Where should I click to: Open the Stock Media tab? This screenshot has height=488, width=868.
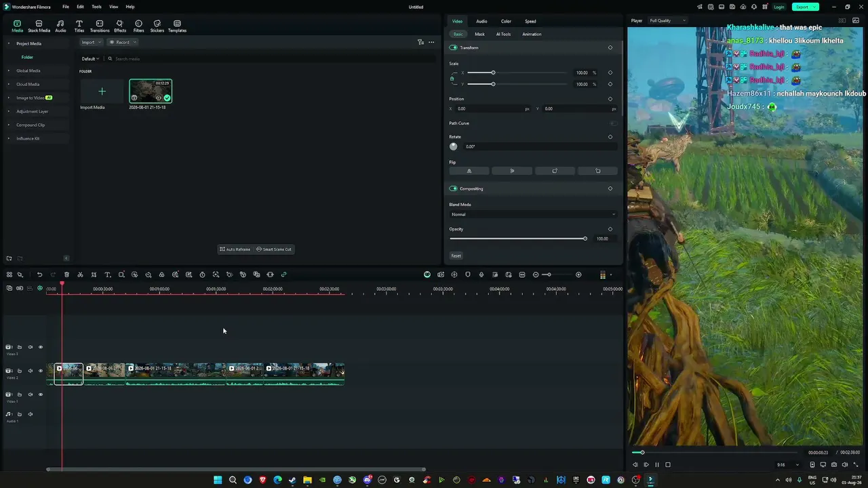tap(39, 26)
